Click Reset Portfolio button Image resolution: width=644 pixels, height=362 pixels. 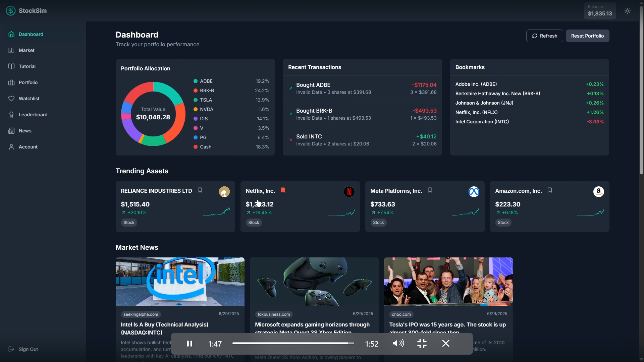click(587, 36)
